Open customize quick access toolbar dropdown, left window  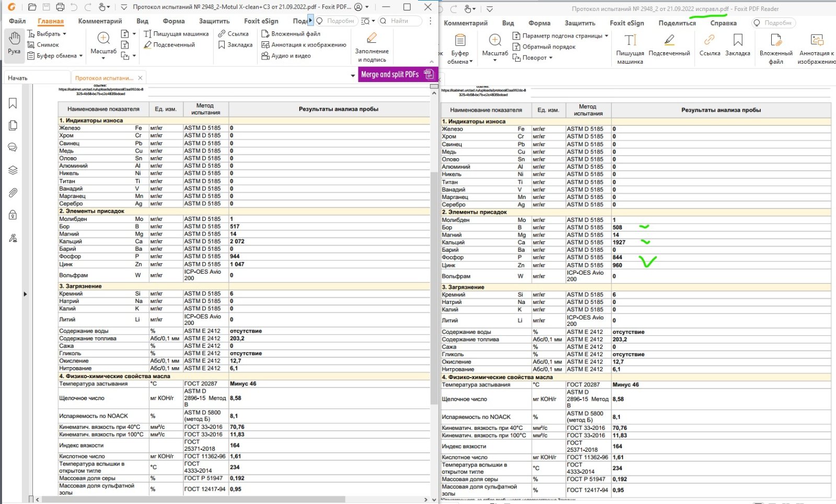point(124,7)
